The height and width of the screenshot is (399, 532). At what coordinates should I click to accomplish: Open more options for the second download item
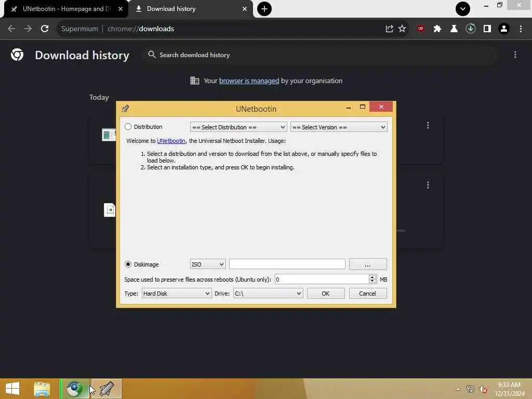428,185
